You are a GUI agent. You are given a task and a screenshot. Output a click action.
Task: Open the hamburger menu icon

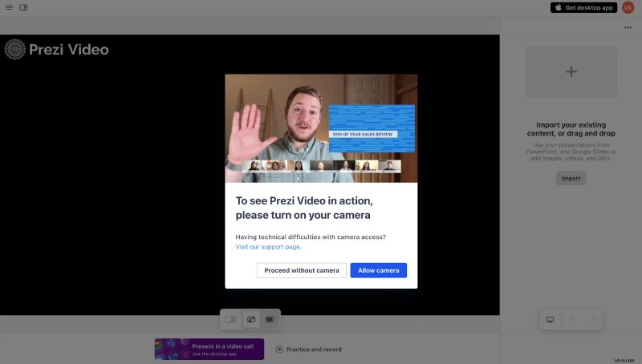point(9,7)
